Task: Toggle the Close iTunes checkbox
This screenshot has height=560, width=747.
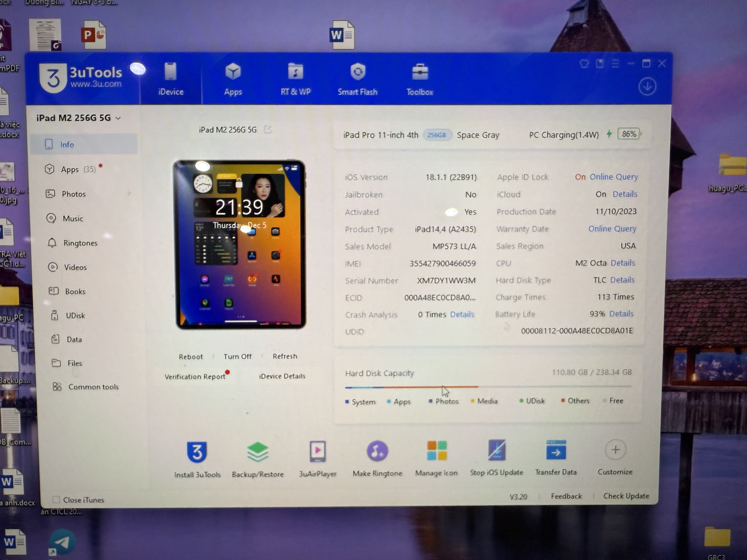Action: pyautogui.click(x=56, y=499)
